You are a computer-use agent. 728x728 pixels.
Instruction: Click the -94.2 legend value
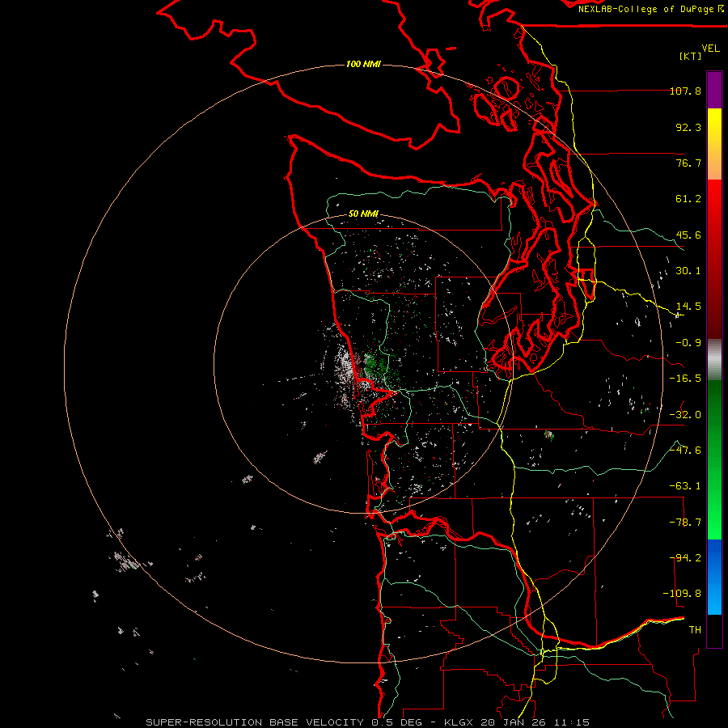coord(685,557)
